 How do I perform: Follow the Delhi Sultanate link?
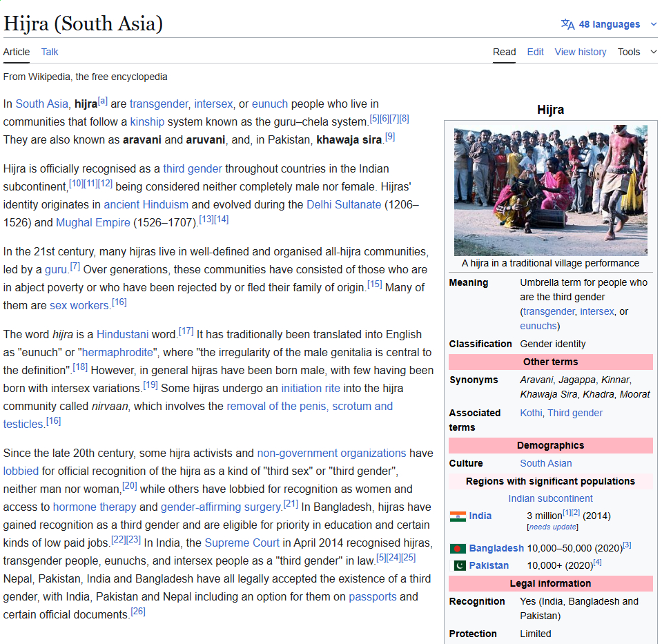coord(344,205)
